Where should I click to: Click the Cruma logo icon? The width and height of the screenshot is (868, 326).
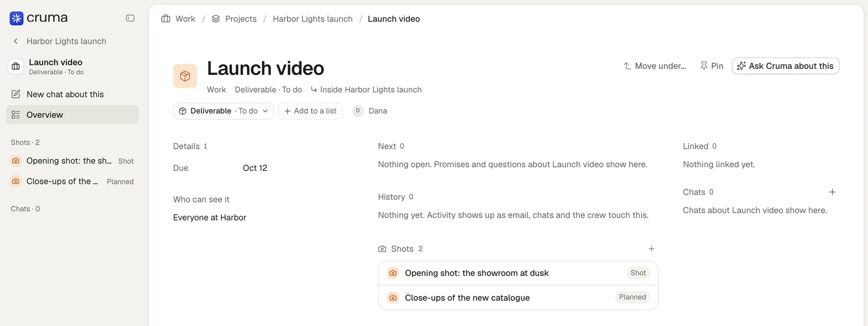click(16, 18)
